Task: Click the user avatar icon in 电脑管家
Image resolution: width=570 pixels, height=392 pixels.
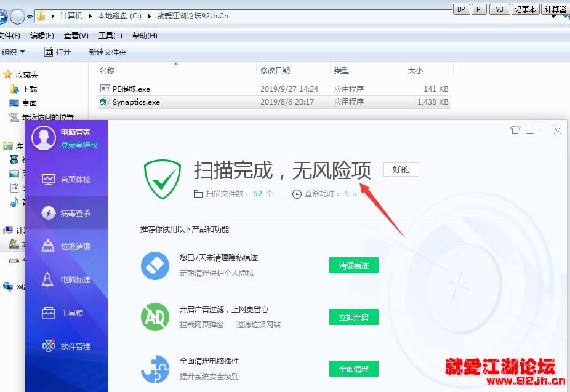Action: [x=44, y=138]
